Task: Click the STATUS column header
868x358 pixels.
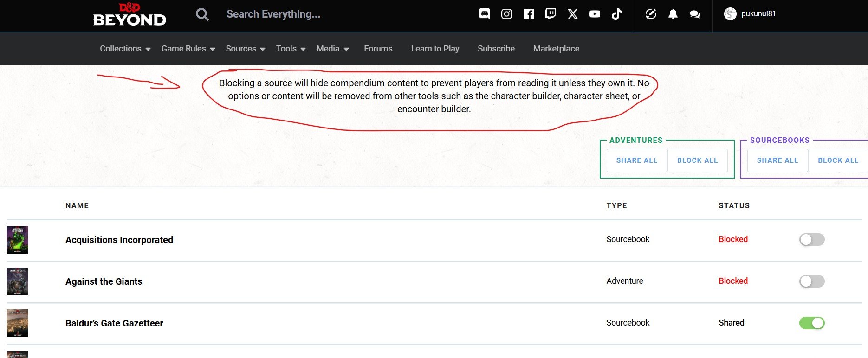Action: point(734,205)
